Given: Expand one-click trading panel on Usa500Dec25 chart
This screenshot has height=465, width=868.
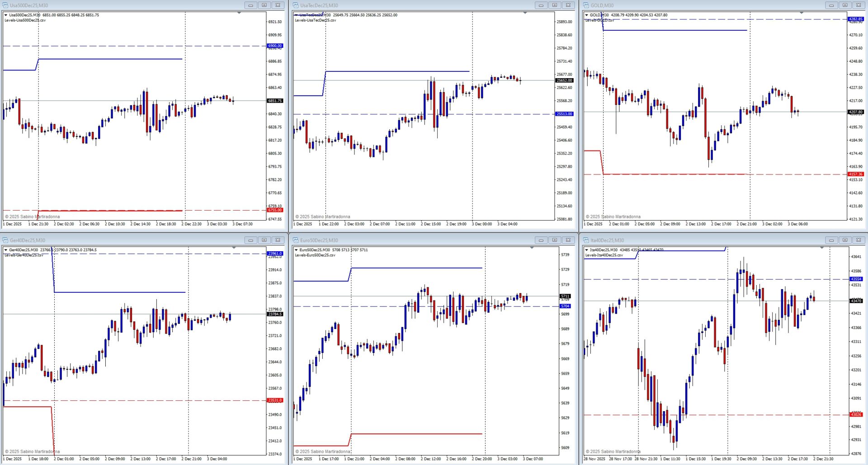Looking at the screenshot, I should coord(6,15).
